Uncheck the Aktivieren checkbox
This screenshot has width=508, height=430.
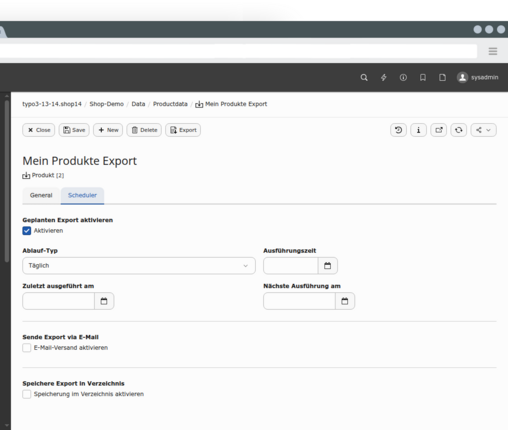point(27,231)
